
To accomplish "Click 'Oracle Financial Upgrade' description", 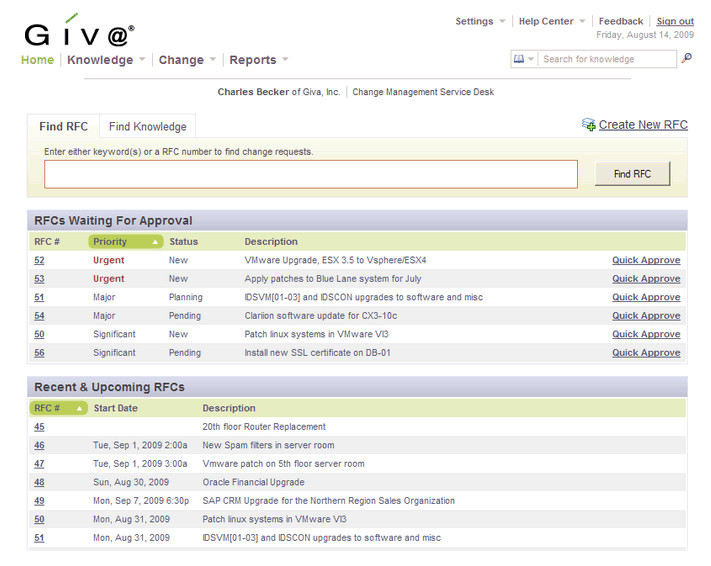I will click(x=253, y=483).
